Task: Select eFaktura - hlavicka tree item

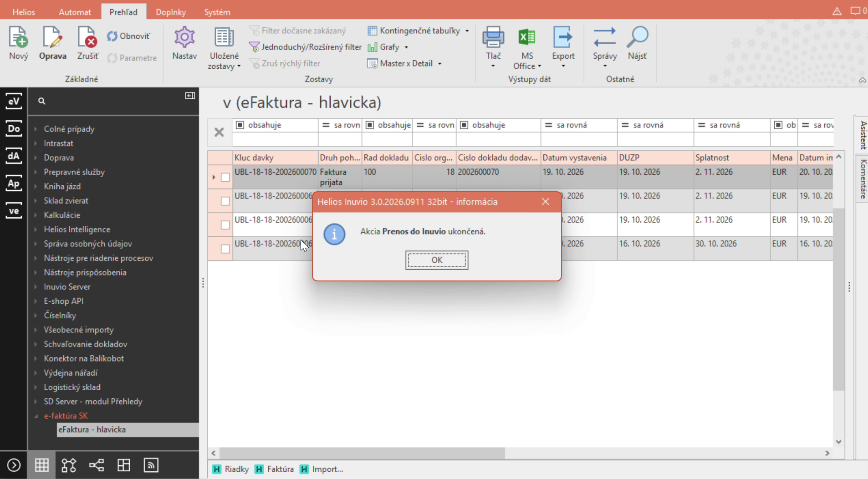Action: pos(128,429)
